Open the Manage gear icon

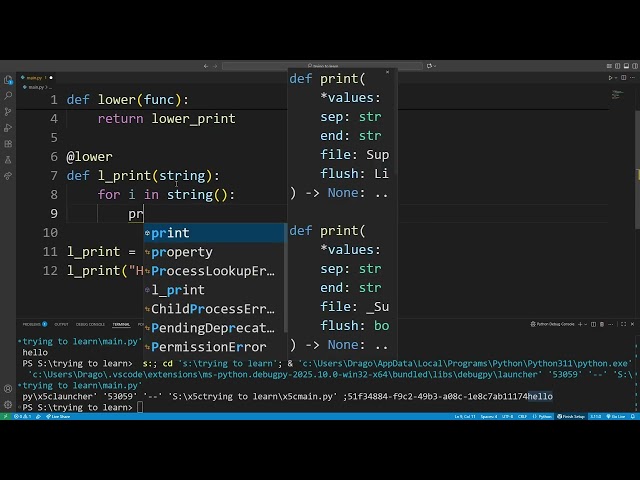click(x=8, y=404)
